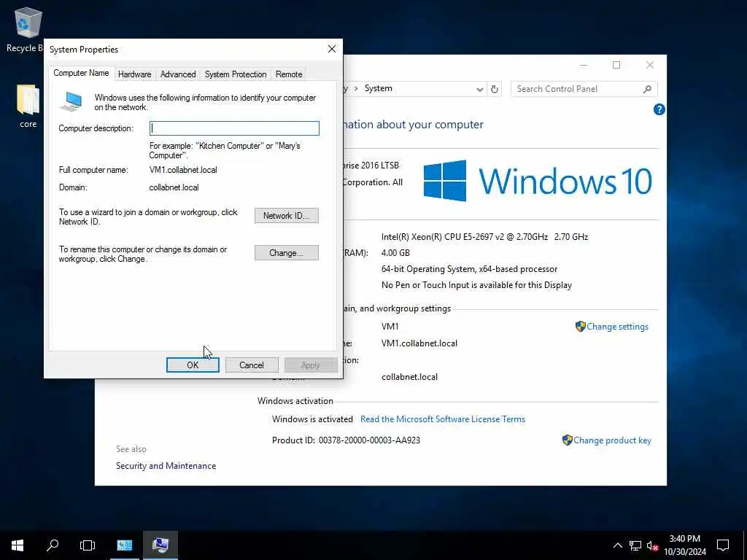Image resolution: width=747 pixels, height=560 pixels.
Task: Confirm with the OK button
Action: (x=193, y=365)
